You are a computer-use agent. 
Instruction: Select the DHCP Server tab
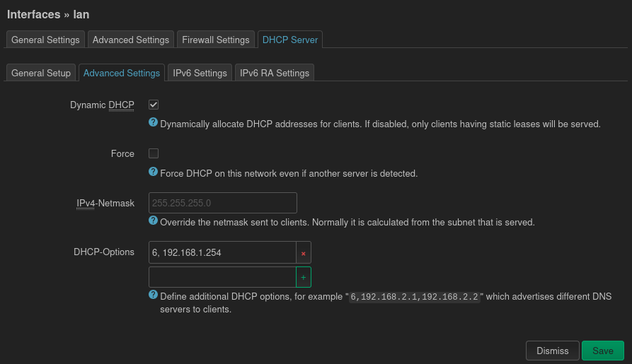[290, 40]
